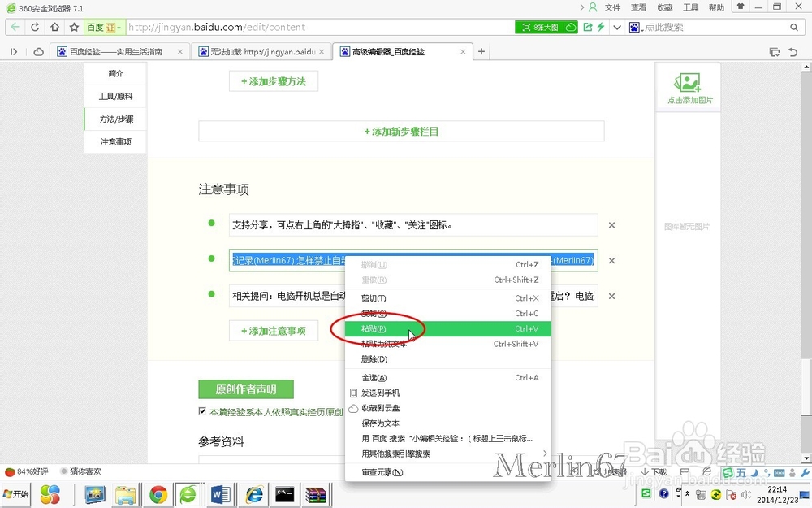Screen dimensions: 812x508
Task: Choose 删除(D) in the context menu
Action: click(448, 358)
